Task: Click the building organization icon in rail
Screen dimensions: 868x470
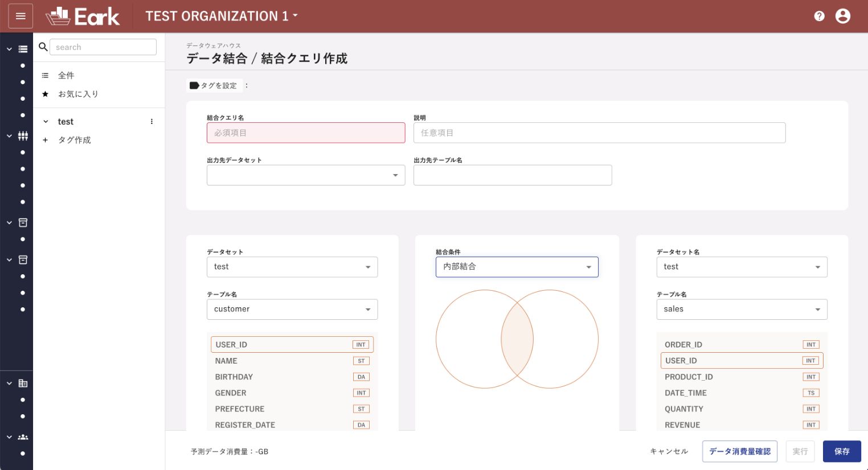Action: pyautogui.click(x=23, y=383)
